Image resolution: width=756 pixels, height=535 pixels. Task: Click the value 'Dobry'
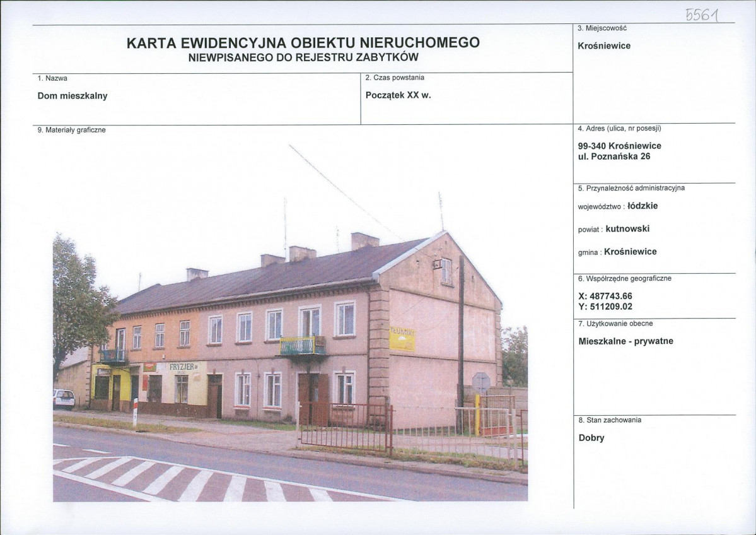[x=591, y=438]
